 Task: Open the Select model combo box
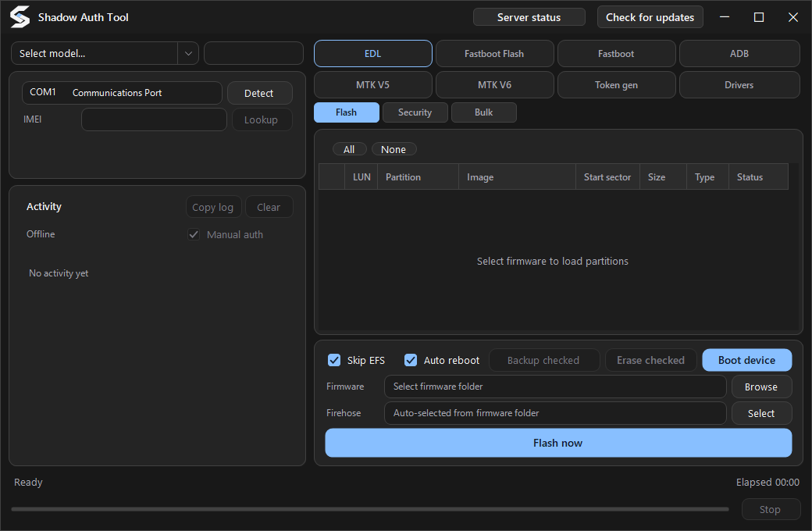[105, 53]
